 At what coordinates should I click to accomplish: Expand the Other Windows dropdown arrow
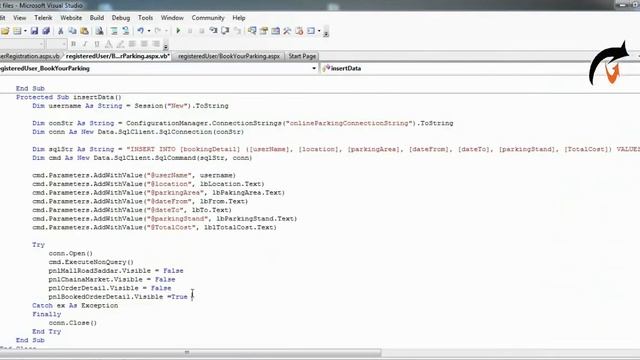point(319,31)
